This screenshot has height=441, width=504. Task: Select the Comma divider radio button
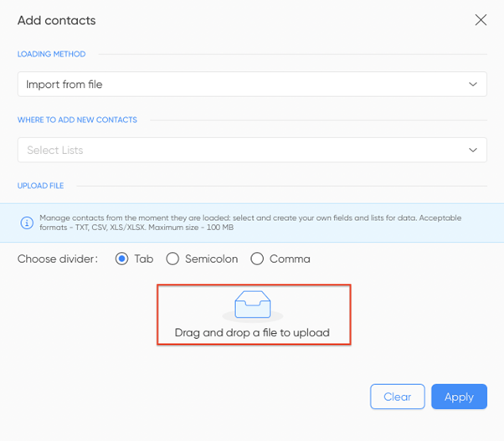(x=257, y=259)
